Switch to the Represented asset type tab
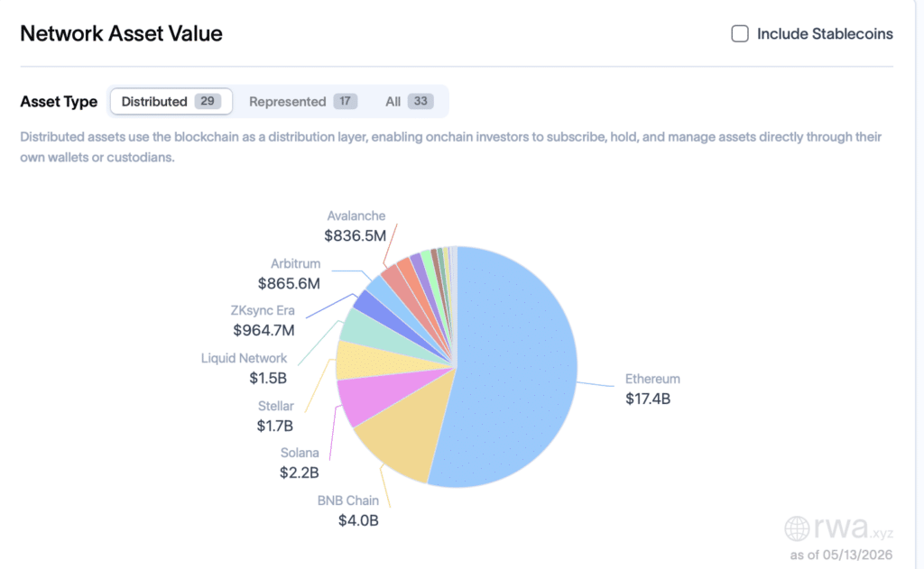Image resolution: width=924 pixels, height=569 pixels. point(303,101)
